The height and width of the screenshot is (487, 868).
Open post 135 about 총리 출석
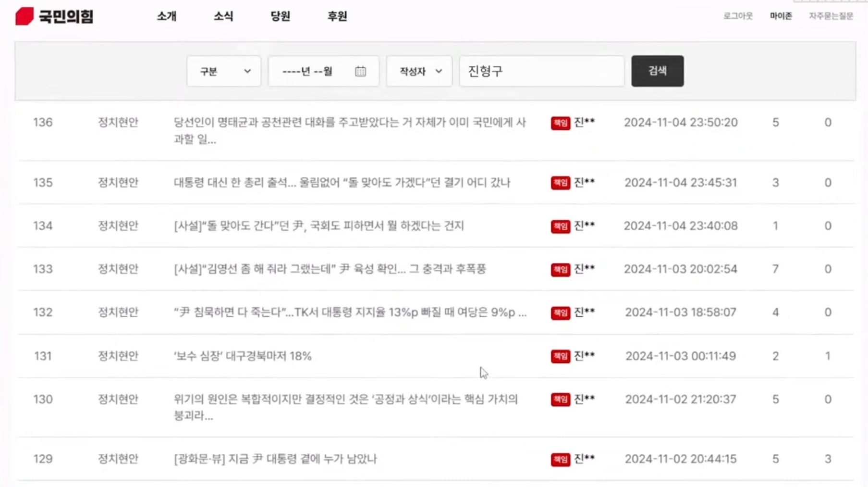342,183
